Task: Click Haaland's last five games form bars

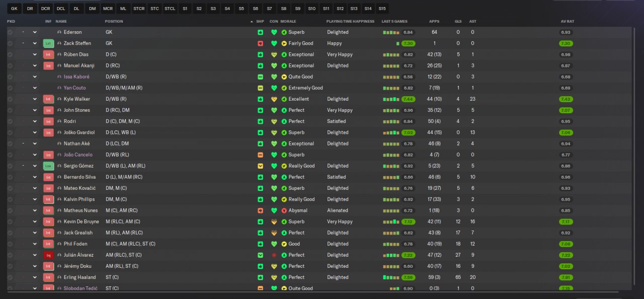Action: pos(390,277)
